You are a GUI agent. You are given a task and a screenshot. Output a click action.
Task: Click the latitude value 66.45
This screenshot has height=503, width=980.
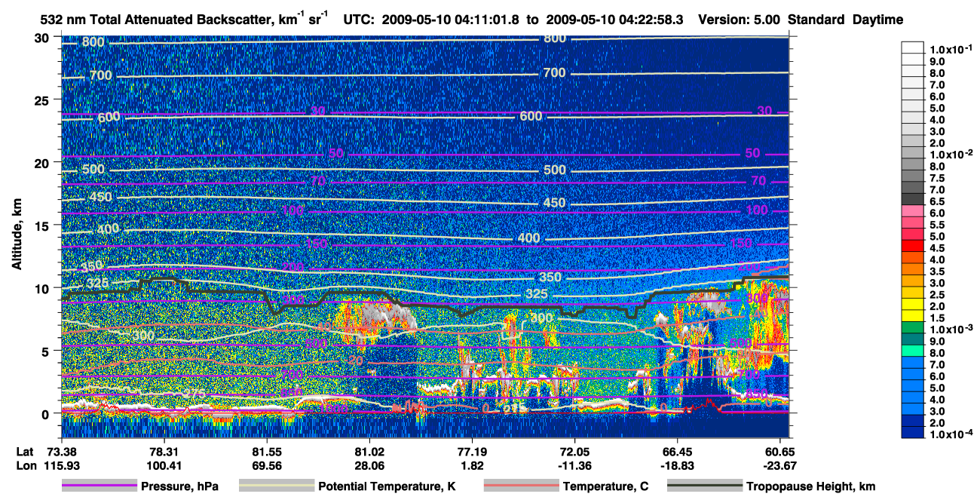[x=677, y=452]
